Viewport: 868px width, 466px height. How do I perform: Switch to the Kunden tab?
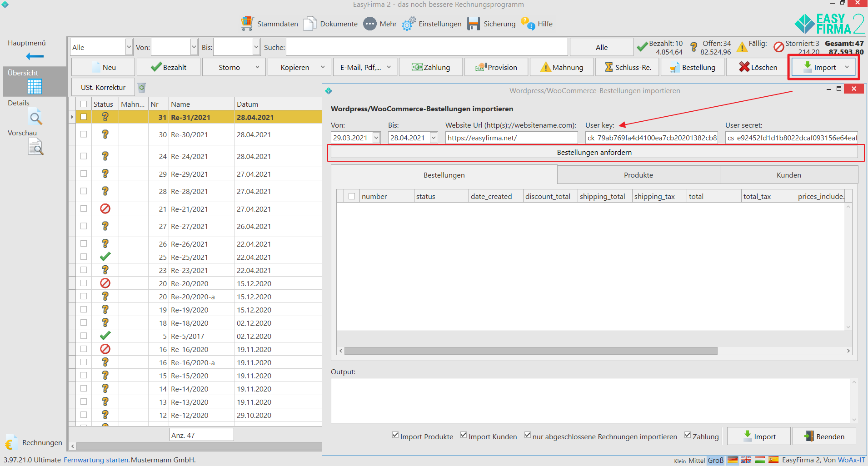789,175
